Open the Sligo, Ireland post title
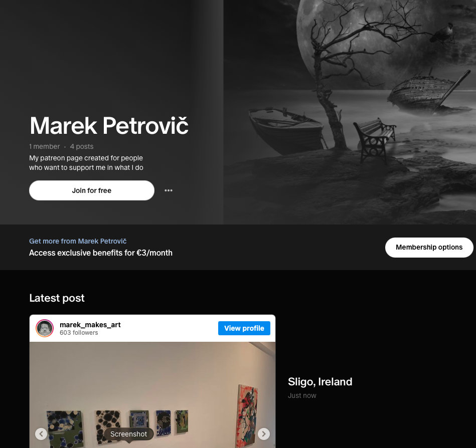This screenshot has height=448, width=476. coord(320,381)
